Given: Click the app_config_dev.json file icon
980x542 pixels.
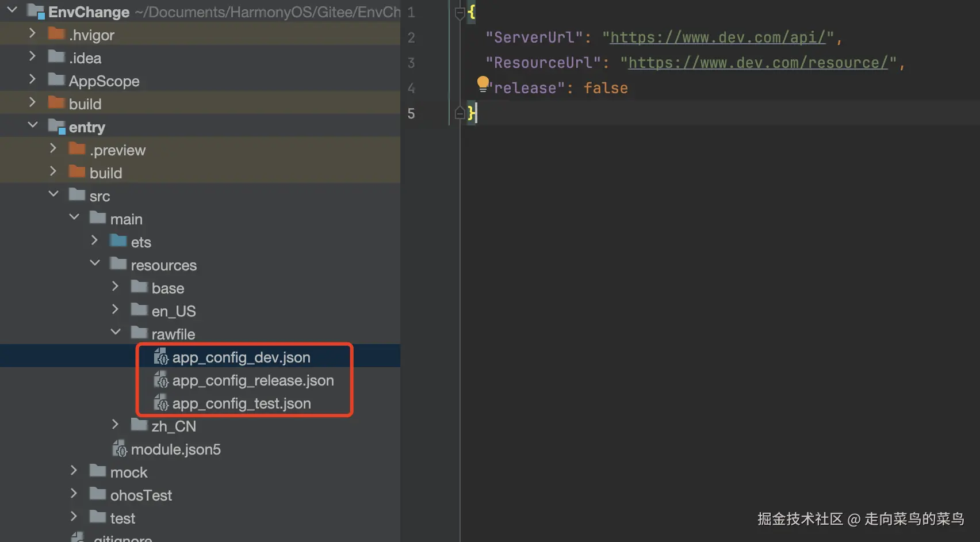Looking at the screenshot, I should point(161,357).
